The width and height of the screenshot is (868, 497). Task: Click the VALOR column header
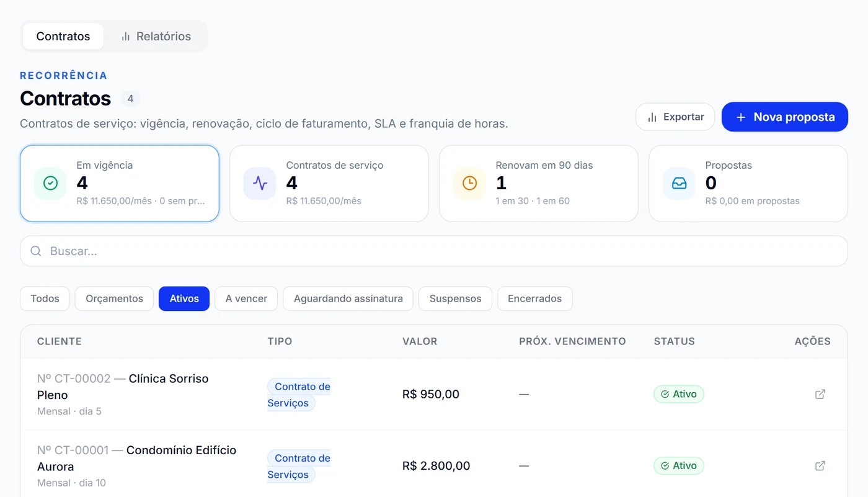[x=420, y=341]
